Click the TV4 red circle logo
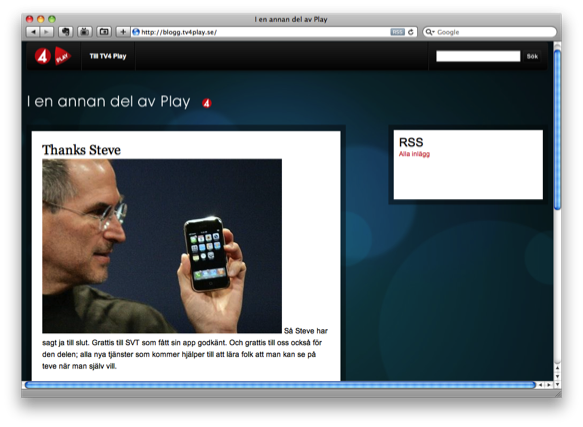 click(x=43, y=56)
